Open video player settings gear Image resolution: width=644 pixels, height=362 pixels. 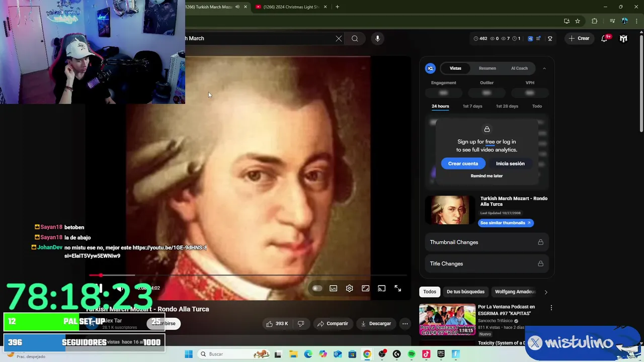coord(349,288)
